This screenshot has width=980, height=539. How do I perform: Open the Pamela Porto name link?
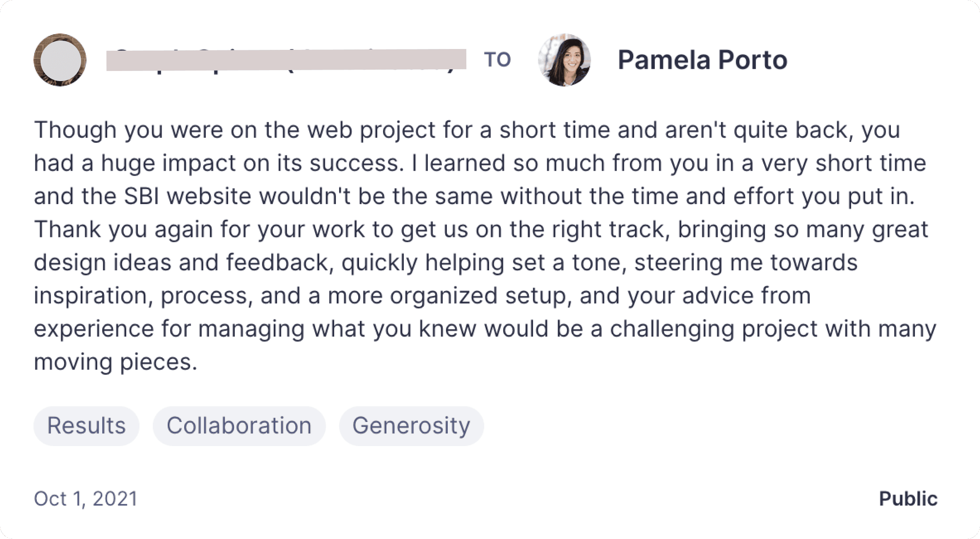coord(702,60)
